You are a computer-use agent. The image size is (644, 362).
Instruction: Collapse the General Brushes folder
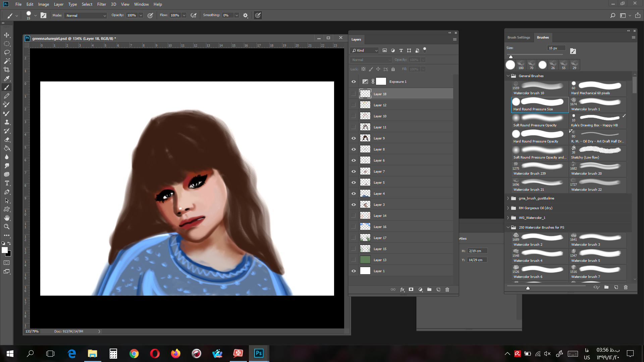(508, 76)
